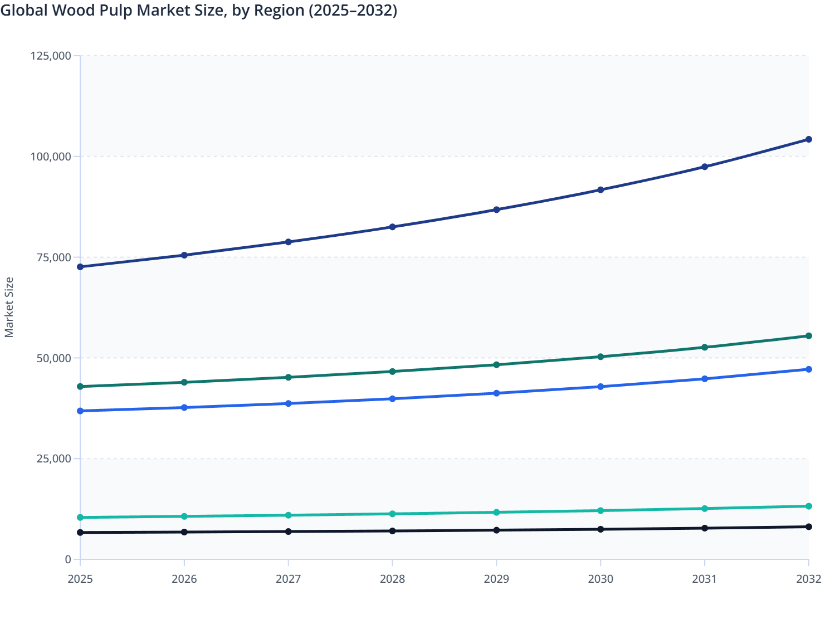Click the 2032 x-axis label
The height and width of the screenshot is (624, 840).
click(x=809, y=579)
